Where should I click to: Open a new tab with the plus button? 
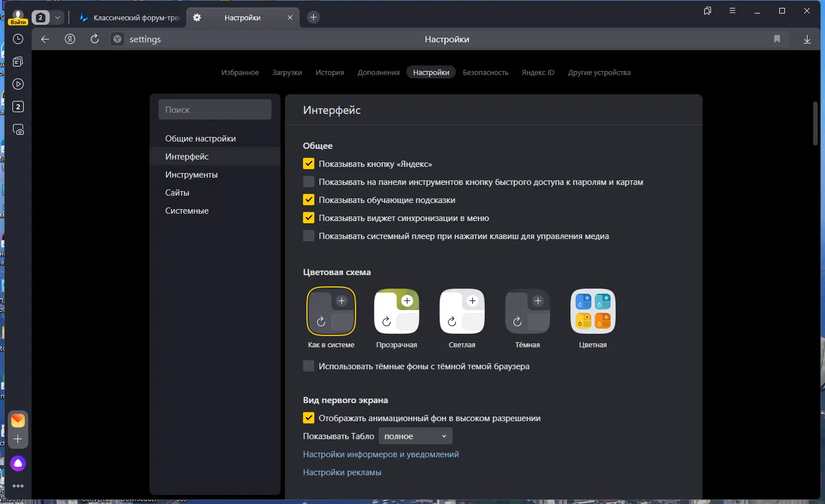313,17
